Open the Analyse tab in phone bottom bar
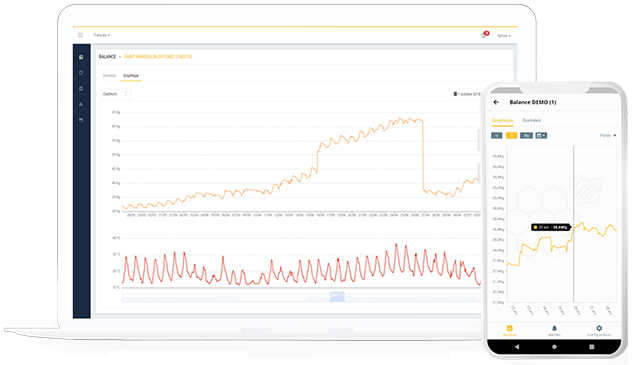 click(509, 331)
